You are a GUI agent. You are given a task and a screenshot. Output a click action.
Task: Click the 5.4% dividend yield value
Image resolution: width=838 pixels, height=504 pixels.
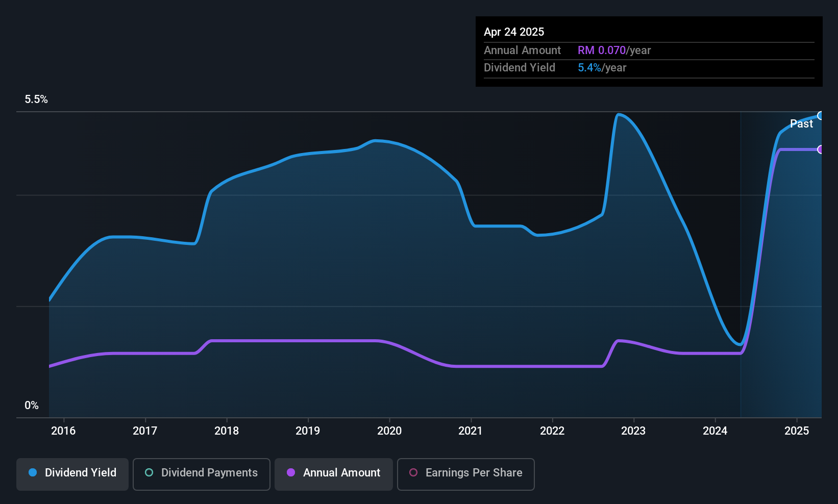589,68
